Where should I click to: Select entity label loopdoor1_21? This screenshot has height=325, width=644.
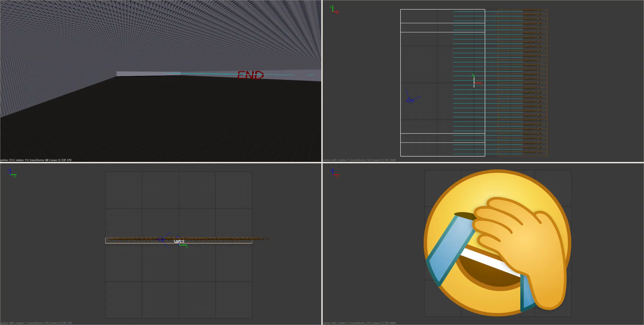pos(532,124)
